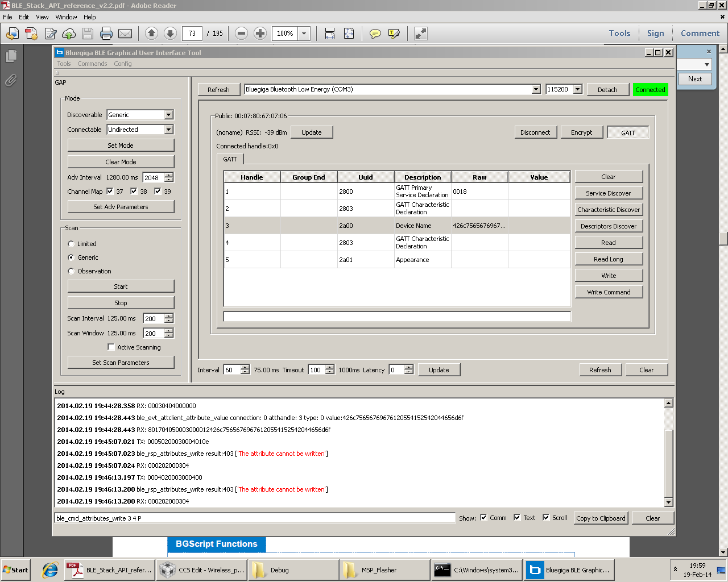Click Copy to Clipboard button
This screenshot has height=582, width=728.
[601, 518]
